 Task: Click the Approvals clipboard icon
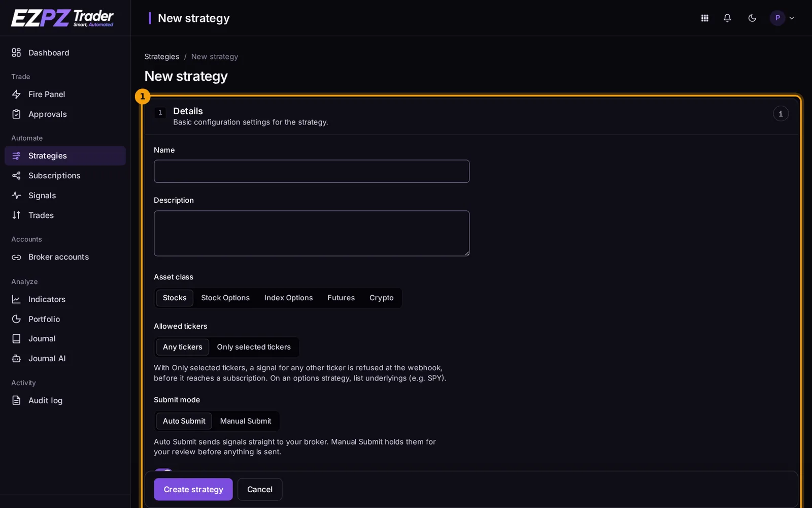click(16, 114)
